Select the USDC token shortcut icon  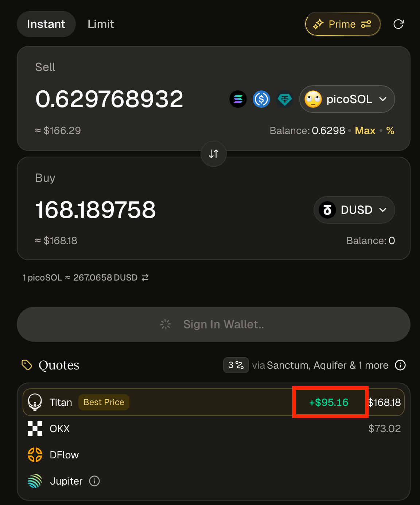[261, 99]
